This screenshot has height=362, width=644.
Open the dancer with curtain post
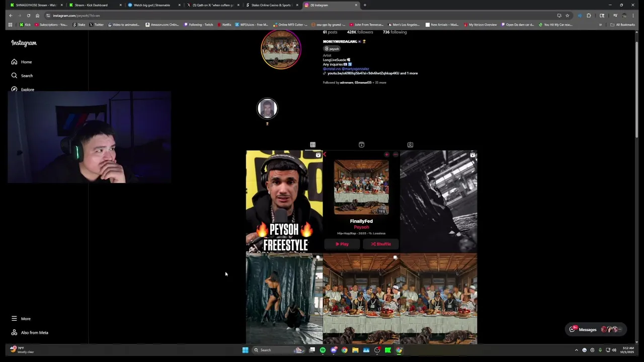284,299
